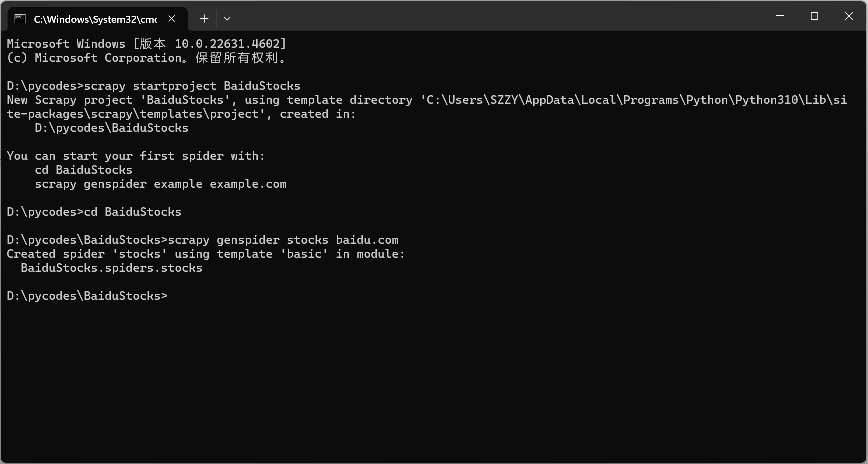Click the 'scrapy genspider stocks baidu.com' command

pos(283,240)
